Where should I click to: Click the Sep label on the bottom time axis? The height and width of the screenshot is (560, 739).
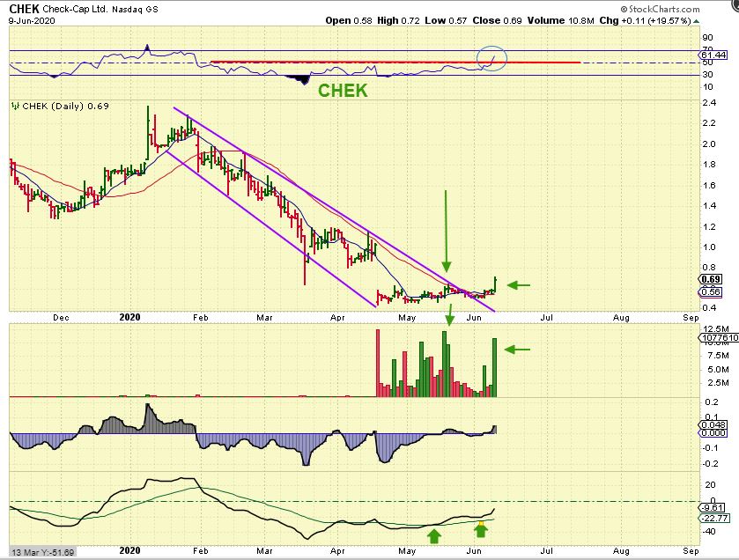click(691, 550)
